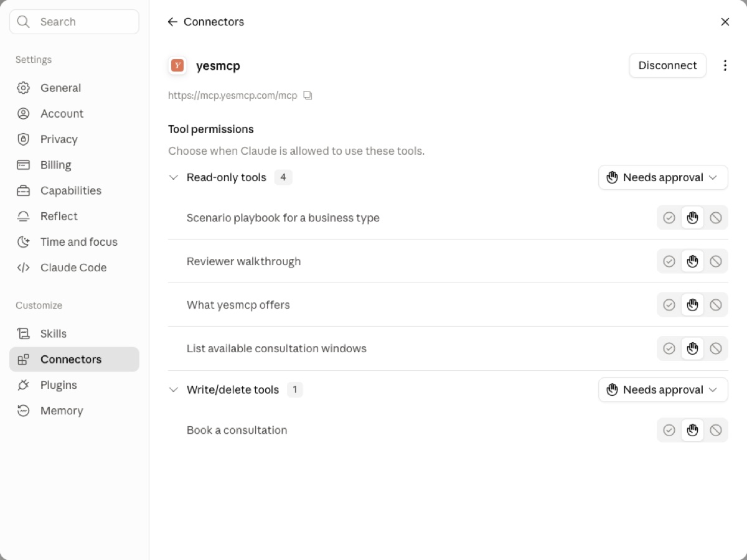Block List available consultation windows tool
This screenshot has width=747, height=560.
716,348
